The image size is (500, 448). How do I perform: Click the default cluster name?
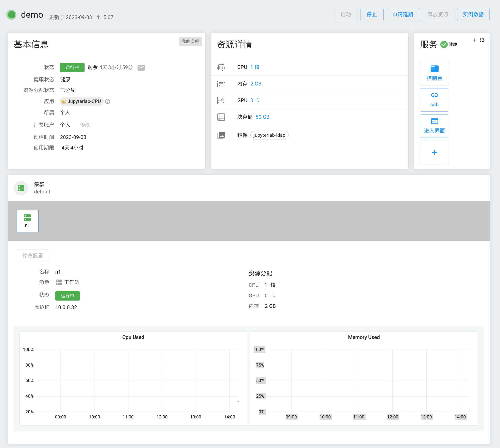pos(42,192)
